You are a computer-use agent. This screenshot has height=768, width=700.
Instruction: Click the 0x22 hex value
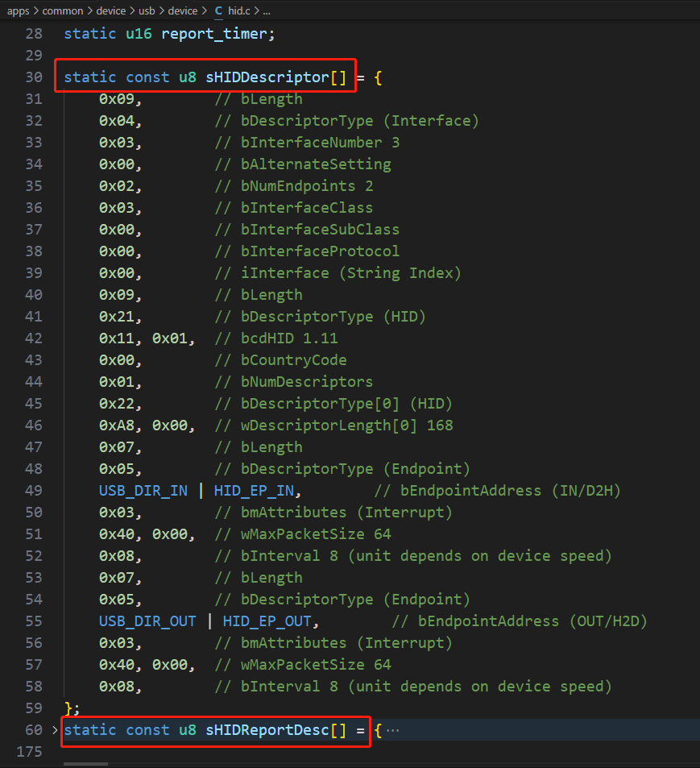pos(117,404)
